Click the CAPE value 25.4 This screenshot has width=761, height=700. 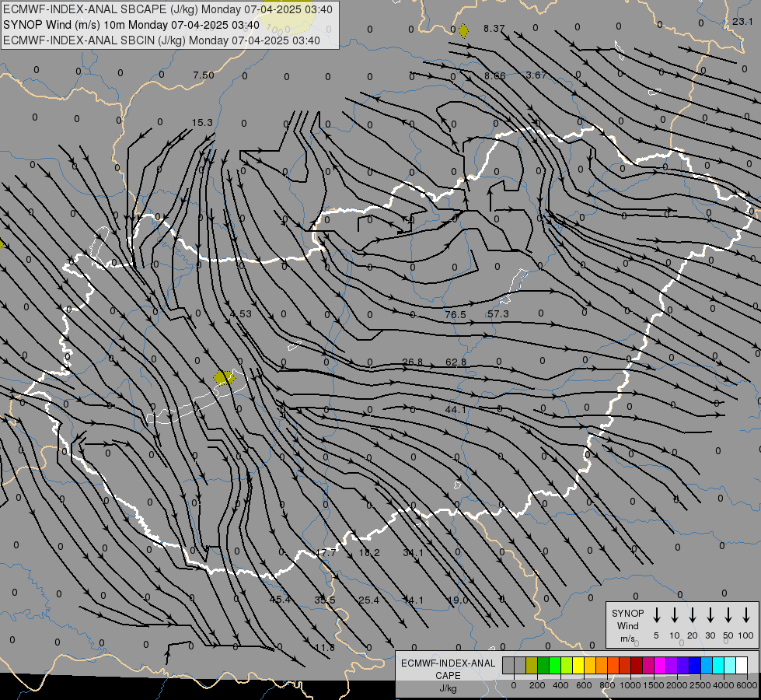tap(369, 600)
